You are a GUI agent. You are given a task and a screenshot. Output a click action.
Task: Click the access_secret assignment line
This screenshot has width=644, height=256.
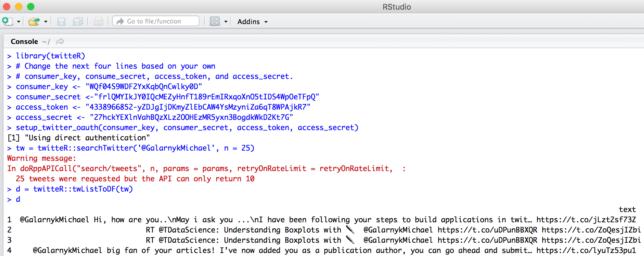[150, 117]
